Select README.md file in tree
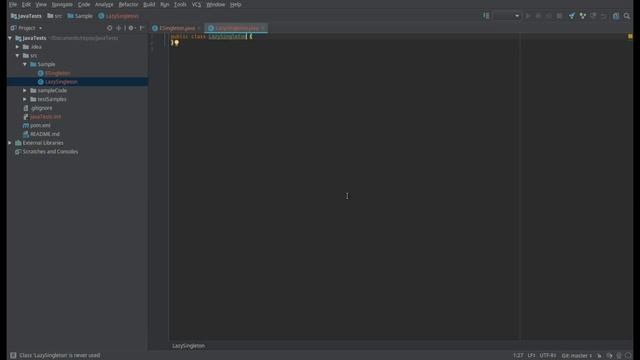This screenshot has height=360, width=640. point(41,134)
